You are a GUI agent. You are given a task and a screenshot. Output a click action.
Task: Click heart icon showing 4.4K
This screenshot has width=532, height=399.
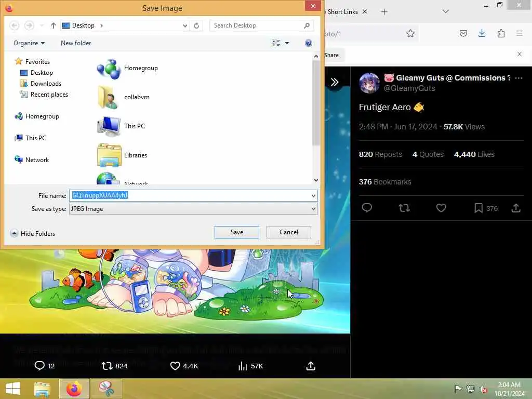pos(175,366)
